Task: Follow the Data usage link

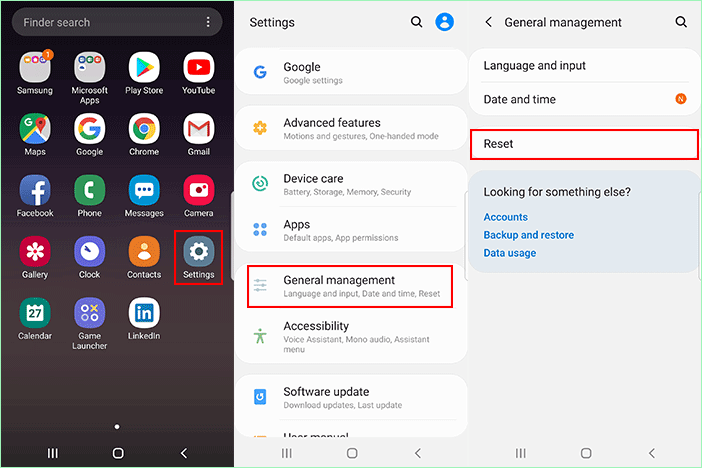Action: (x=509, y=253)
